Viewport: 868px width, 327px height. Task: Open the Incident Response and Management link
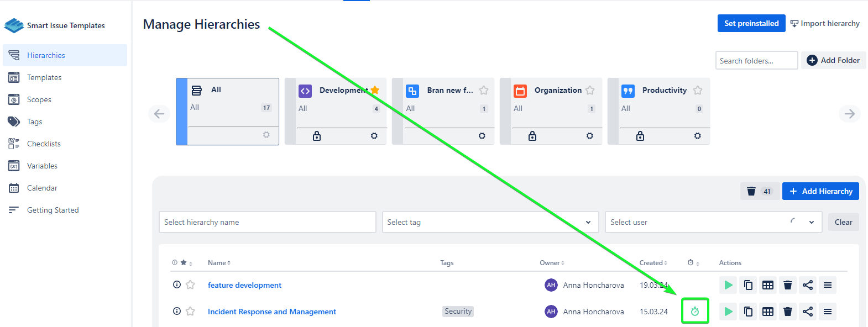point(271,312)
